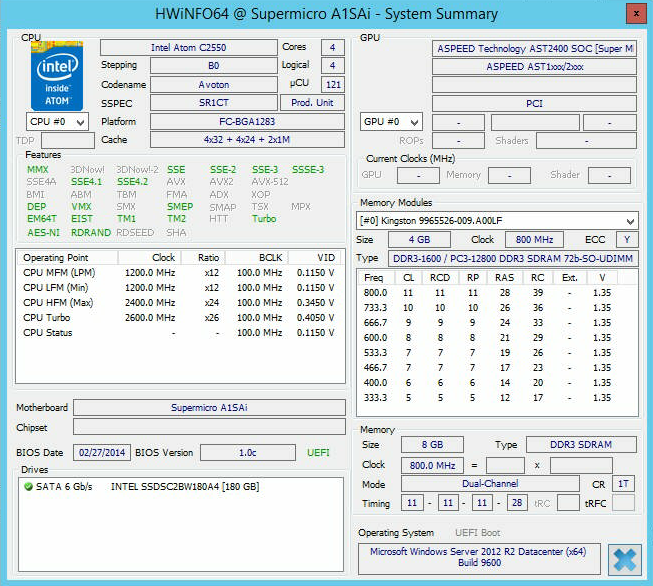Screen dimensions: 653x586
Task: Click the Operating Point column header
Action: (x=67, y=257)
